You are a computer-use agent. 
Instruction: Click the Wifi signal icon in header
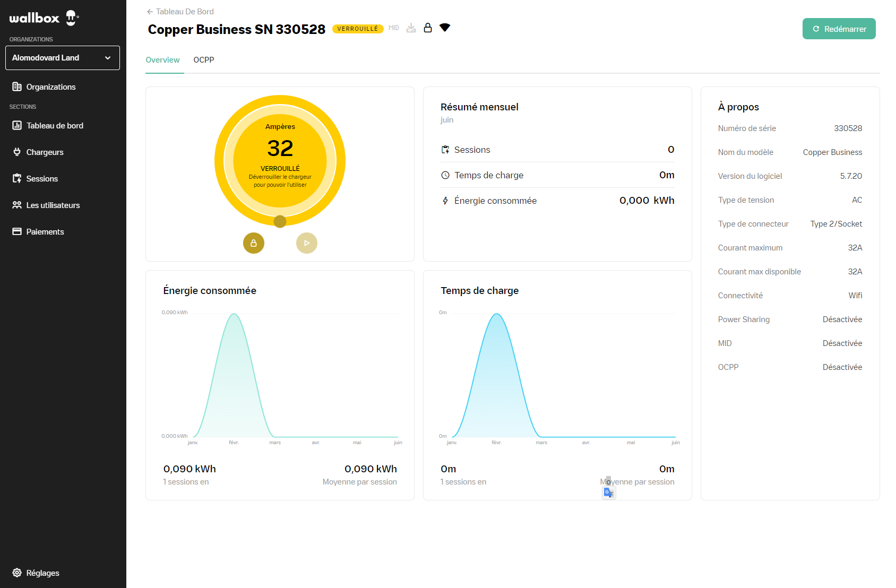[445, 28]
